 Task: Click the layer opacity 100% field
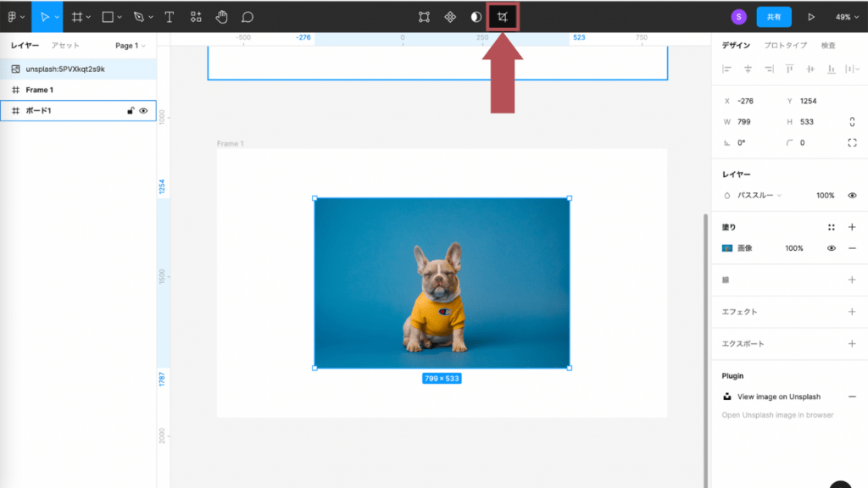825,196
